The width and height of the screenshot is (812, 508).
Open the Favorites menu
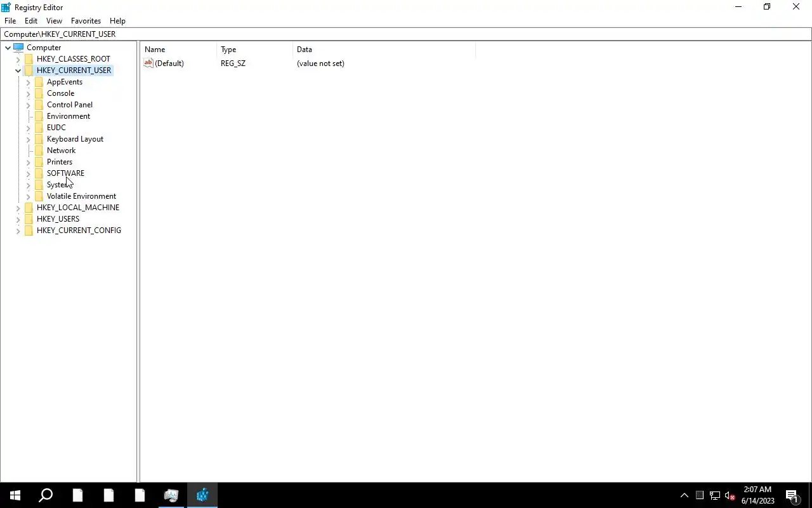point(86,21)
